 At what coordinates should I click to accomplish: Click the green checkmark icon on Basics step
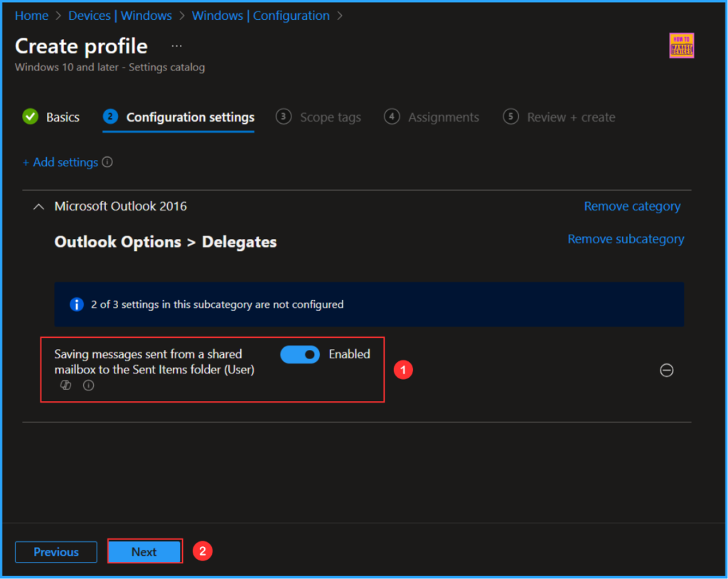pos(31,117)
